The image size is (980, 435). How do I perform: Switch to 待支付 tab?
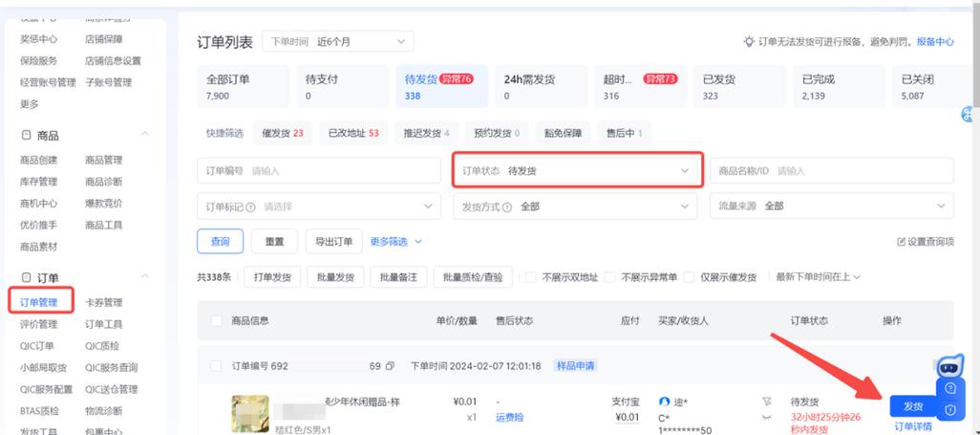click(x=343, y=86)
